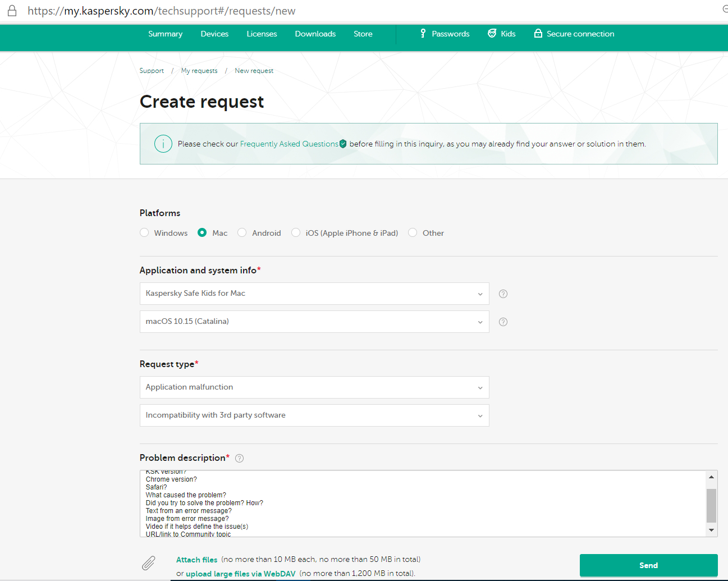Go to the Summary tab
728x581 pixels.
click(166, 34)
